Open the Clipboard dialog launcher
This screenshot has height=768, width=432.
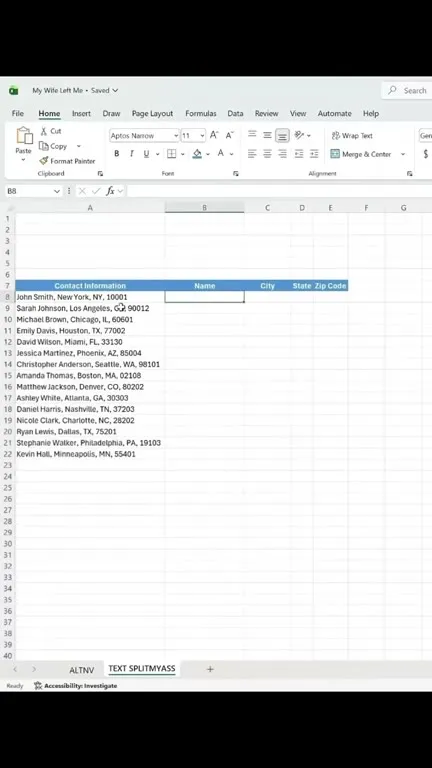click(x=100, y=173)
